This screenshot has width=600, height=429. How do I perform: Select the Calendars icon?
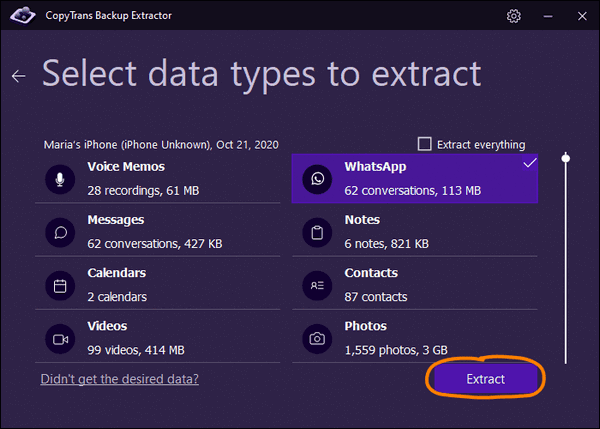coord(60,285)
